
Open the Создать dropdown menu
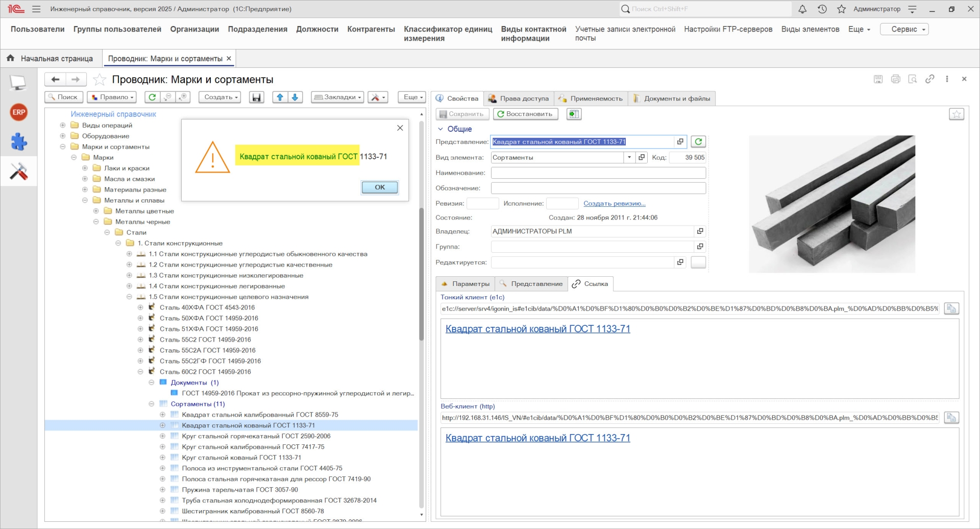221,97
